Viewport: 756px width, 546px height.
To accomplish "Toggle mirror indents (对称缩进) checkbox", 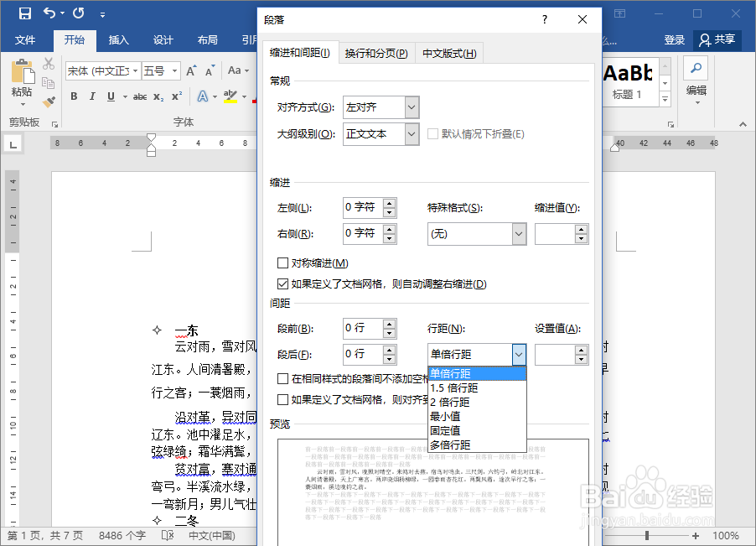I will pyautogui.click(x=282, y=263).
